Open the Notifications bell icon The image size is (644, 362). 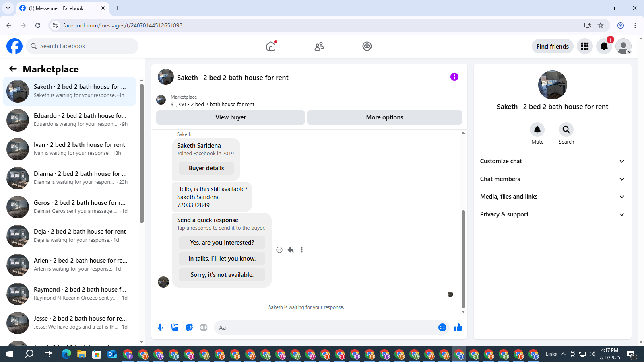coord(604,46)
